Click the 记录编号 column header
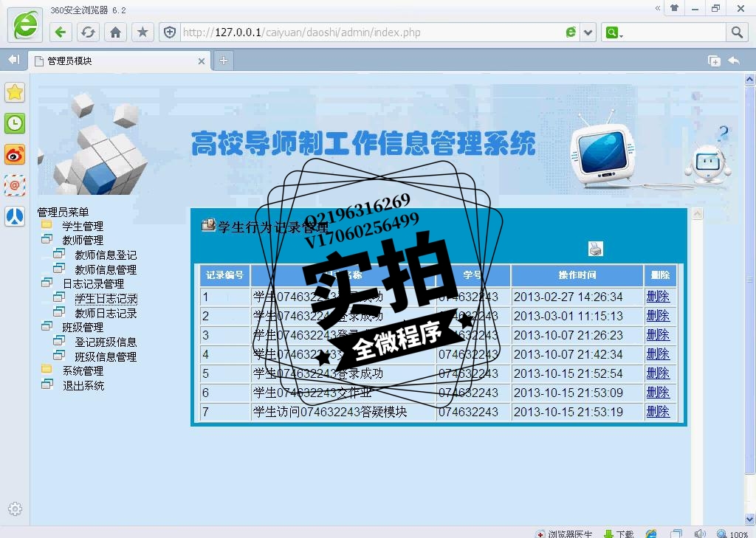 pyautogui.click(x=224, y=275)
